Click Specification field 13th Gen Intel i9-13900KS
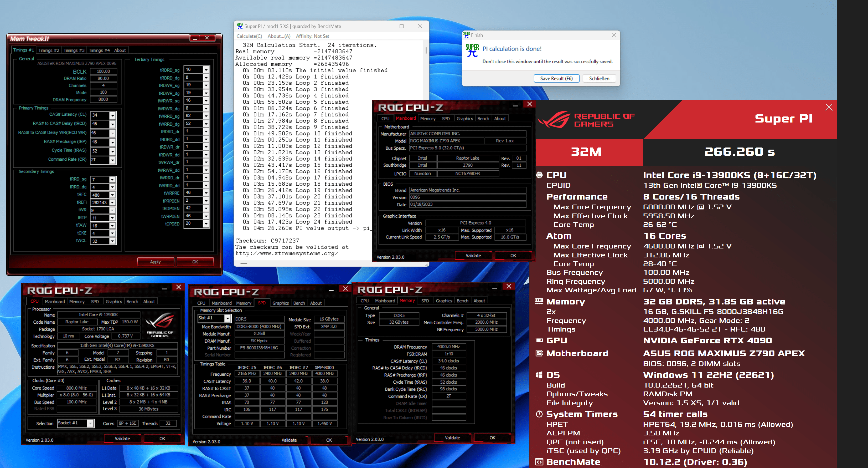868x468 pixels. 117,345
